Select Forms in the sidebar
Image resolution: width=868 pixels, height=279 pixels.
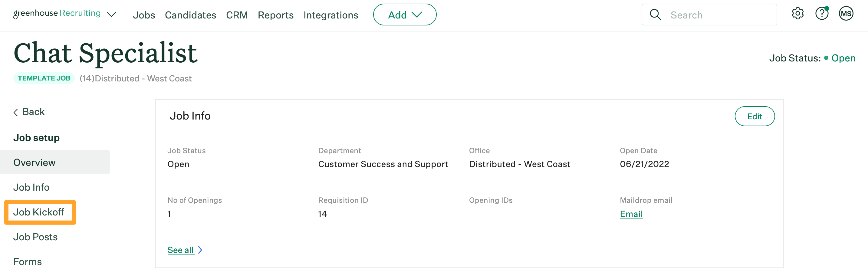coord(27,261)
